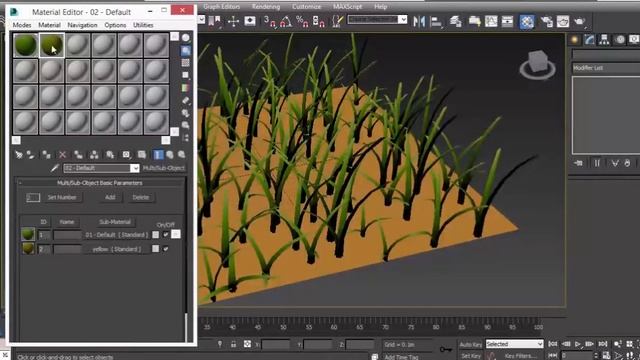The image size is (640, 360).
Task: Click color swatch for yellow sub-material
Action: click(x=156, y=249)
